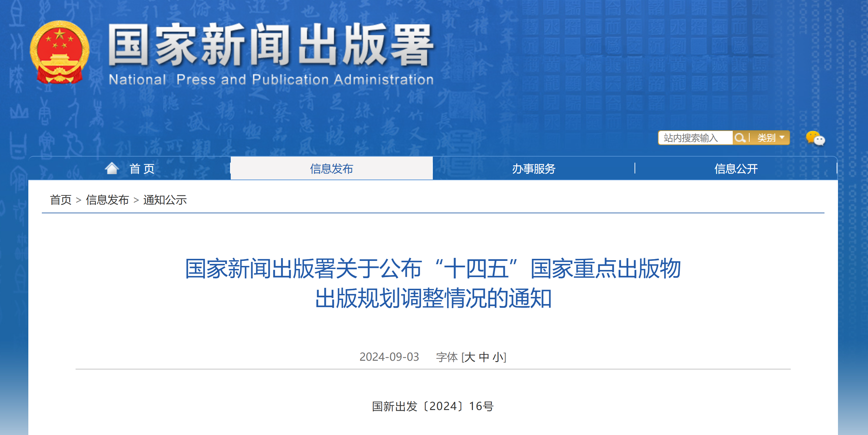Click the 通知公示 breadcrumb link
The height and width of the screenshot is (435, 868).
click(165, 200)
